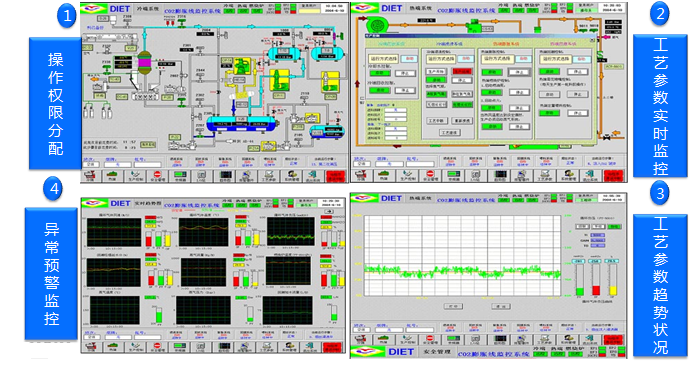Open the 运行方式选择 selector in third dialog column

[499, 59]
